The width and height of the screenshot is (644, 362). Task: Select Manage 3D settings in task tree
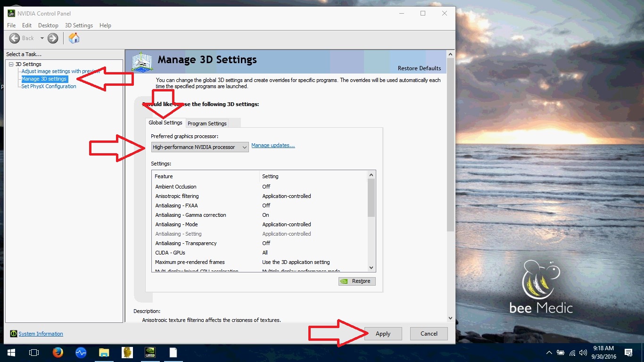point(44,79)
